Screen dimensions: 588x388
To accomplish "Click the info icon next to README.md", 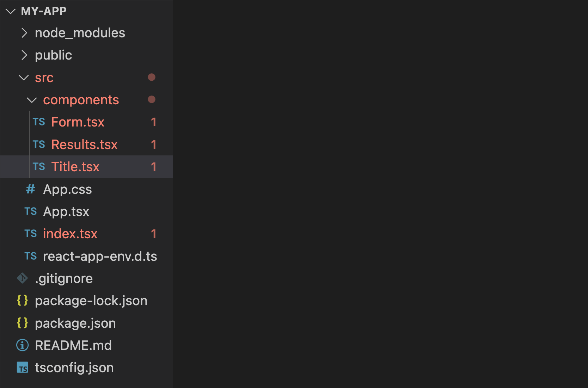I will [22, 345].
